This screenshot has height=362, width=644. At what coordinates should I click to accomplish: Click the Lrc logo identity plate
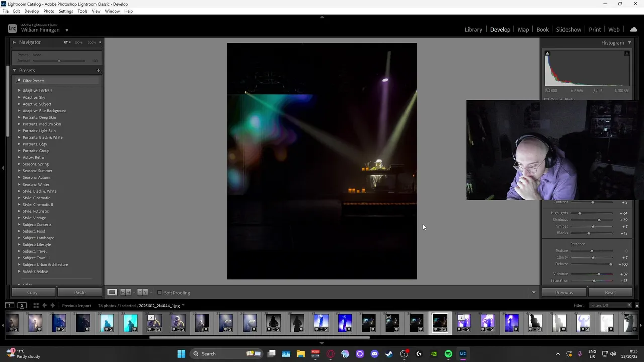[x=12, y=29]
